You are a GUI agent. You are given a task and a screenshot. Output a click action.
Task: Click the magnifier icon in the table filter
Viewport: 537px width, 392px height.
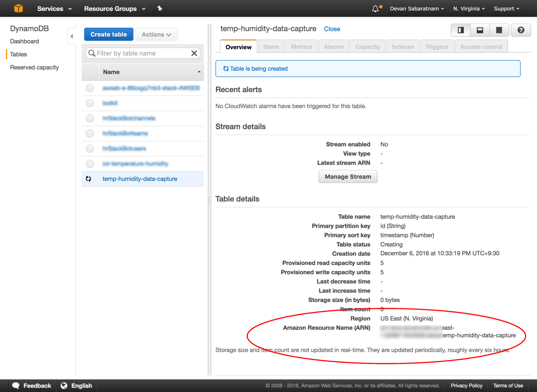92,53
